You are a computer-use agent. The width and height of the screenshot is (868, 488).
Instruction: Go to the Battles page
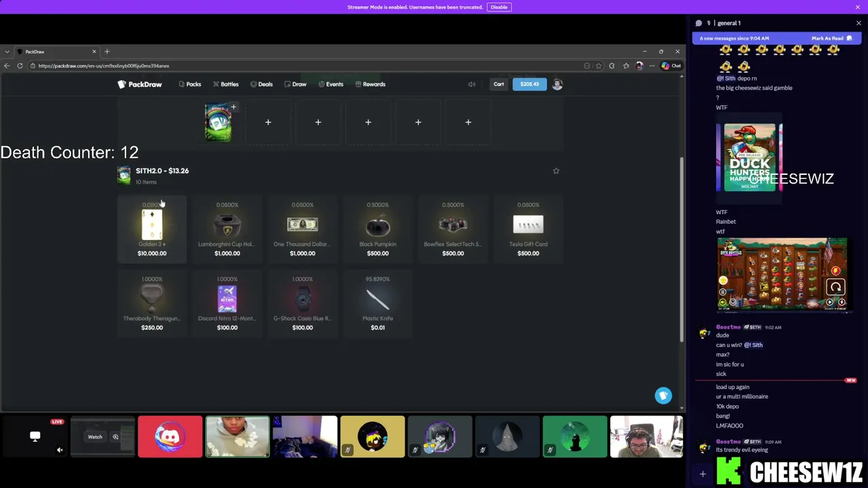click(x=225, y=84)
